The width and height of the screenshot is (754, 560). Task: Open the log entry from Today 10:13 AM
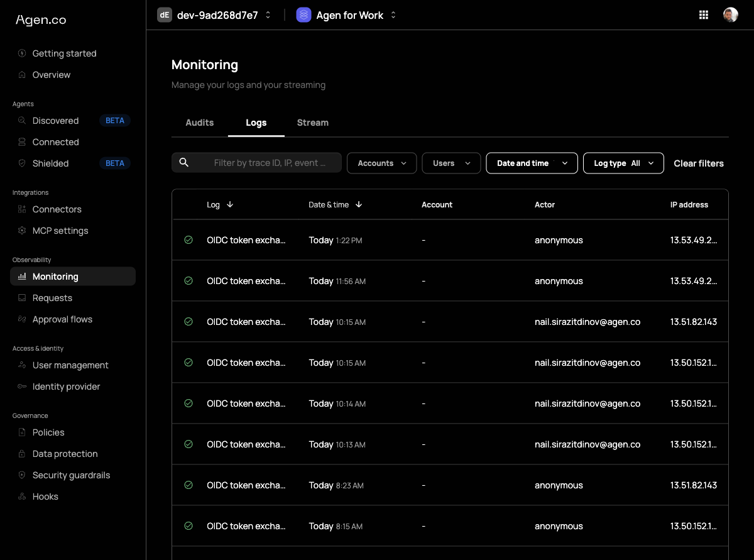click(x=450, y=444)
